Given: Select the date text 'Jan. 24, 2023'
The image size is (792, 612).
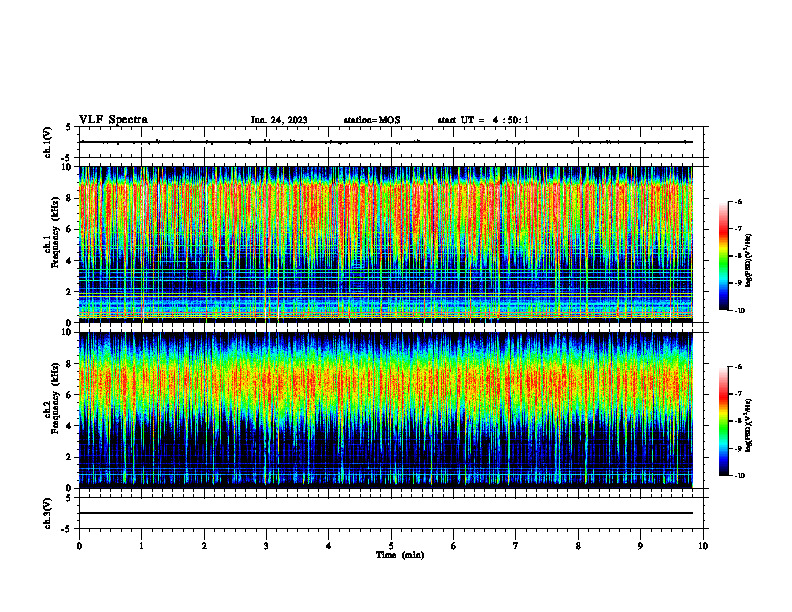Looking at the screenshot, I should [x=279, y=120].
